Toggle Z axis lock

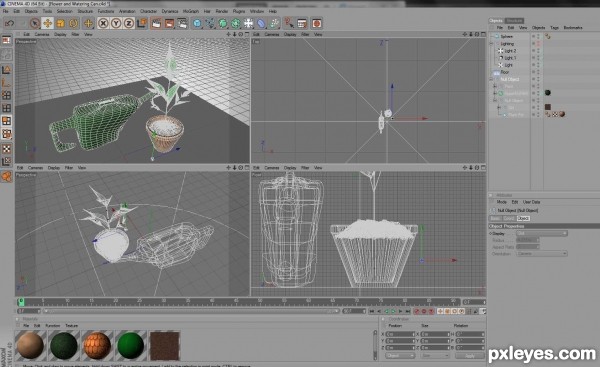[x=129, y=23]
